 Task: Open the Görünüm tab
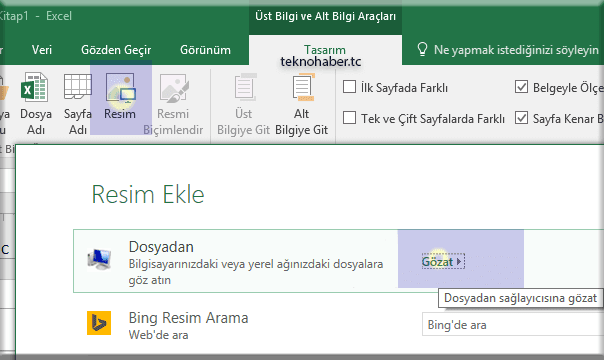tap(205, 50)
